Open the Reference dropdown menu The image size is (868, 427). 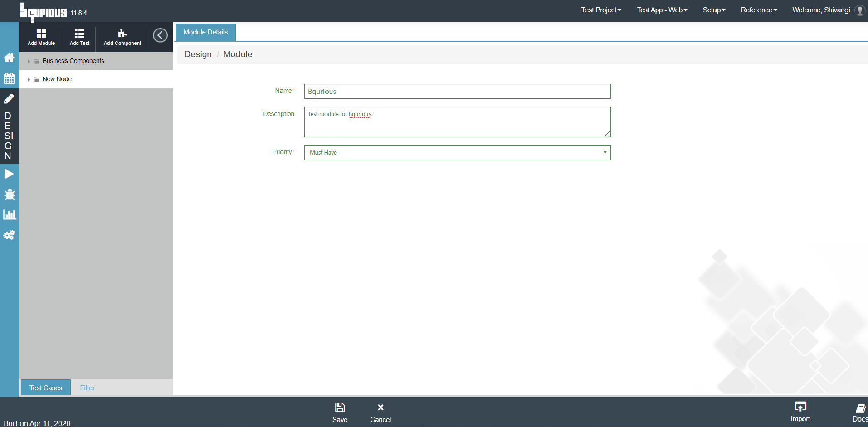click(x=759, y=10)
